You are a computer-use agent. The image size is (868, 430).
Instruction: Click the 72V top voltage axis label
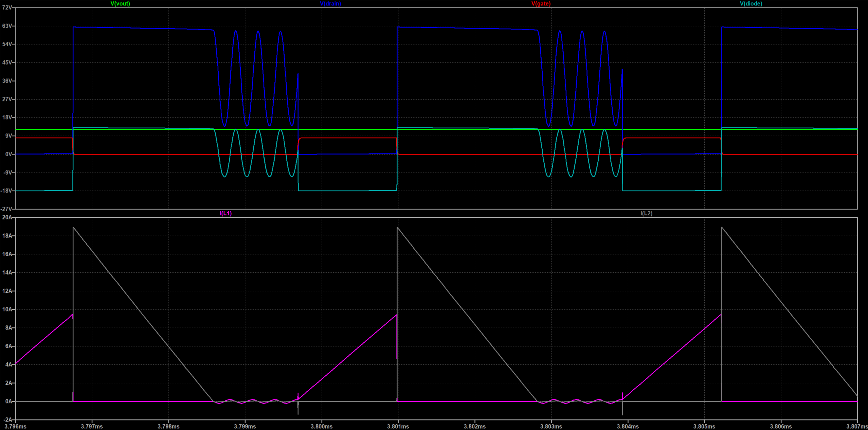tap(7, 7)
